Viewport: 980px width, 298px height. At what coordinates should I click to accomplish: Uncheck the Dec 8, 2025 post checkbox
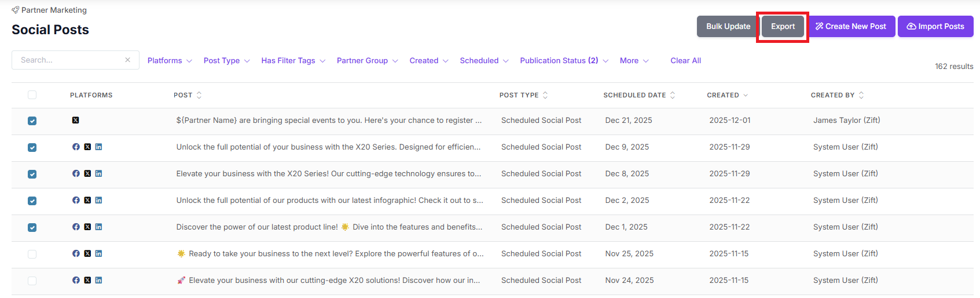tap(32, 174)
